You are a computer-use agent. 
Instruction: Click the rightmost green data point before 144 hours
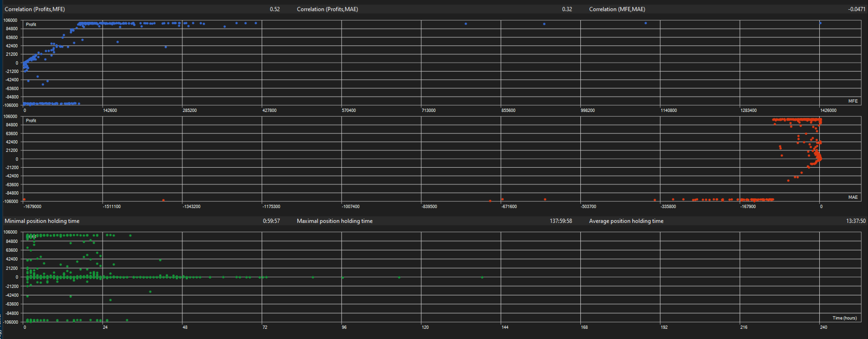coord(482,277)
